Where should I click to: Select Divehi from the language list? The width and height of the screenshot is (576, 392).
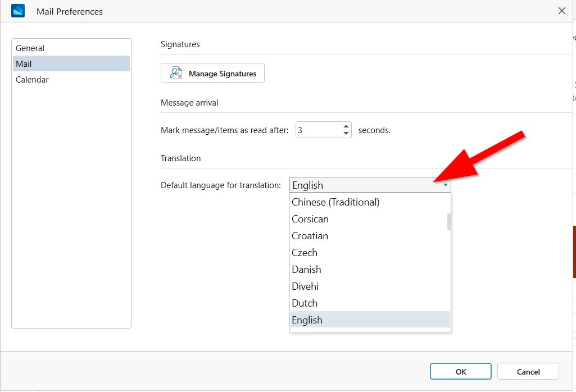point(305,286)
